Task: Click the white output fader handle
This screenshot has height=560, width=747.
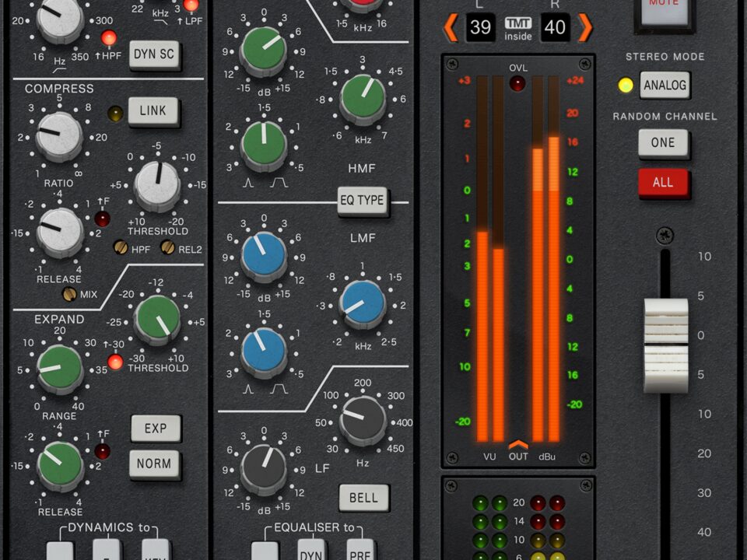Action: coord(665,345)
